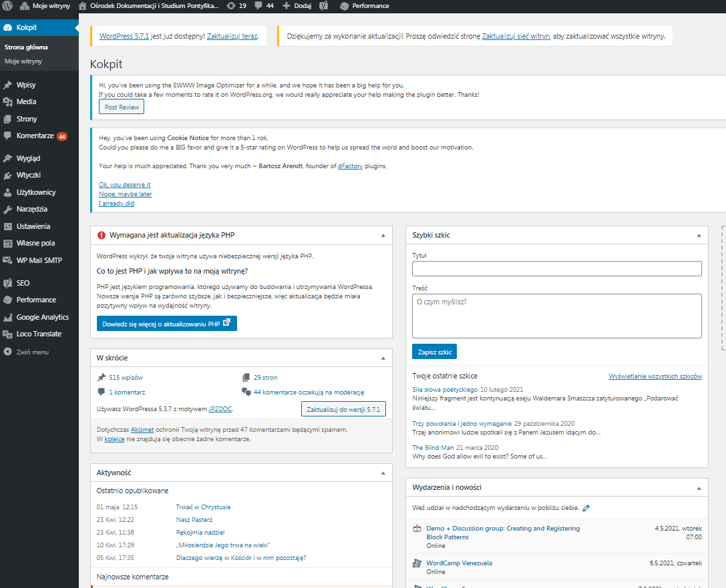Click 'Nope, maybe later' link
The width and height of the screenshot is (726, 588).
click(125, 194)
